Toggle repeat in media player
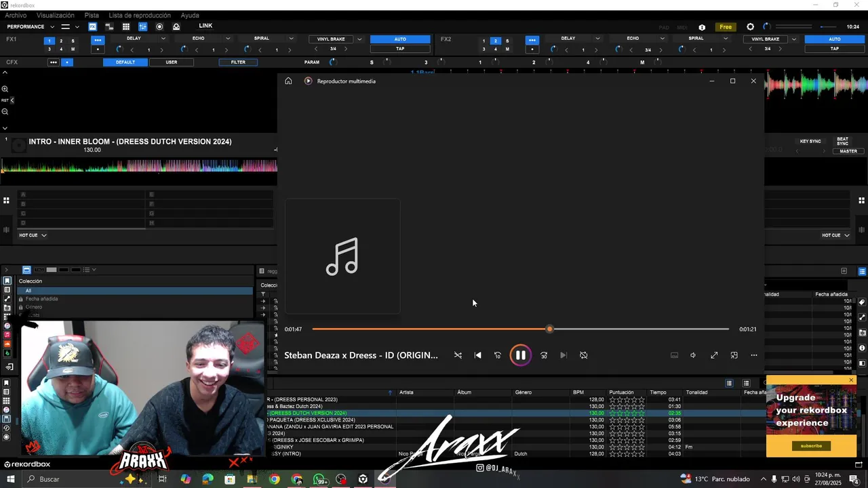Image resolution: width=868 pixels, height=488 pixels. point(583,355)
